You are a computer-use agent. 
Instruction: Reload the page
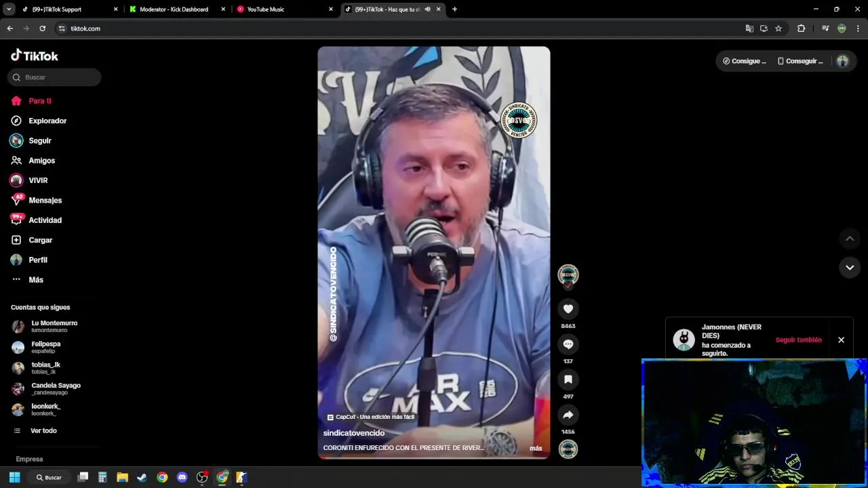click(x=42, y=28)
